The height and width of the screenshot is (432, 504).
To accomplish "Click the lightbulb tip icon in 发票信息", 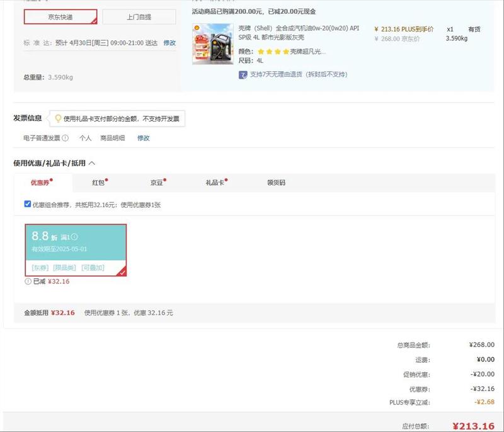I will pos(58,118).
